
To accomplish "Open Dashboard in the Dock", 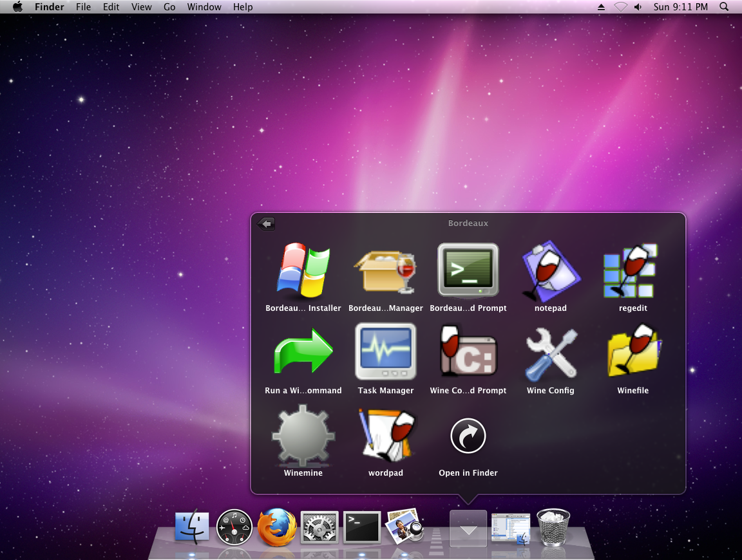I will [x=234, y=527].
